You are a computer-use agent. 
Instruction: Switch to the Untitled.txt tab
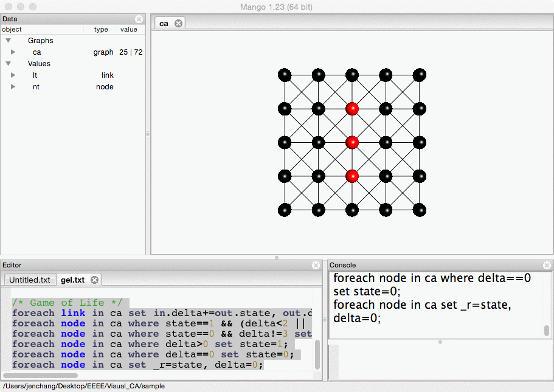(30, 280)
